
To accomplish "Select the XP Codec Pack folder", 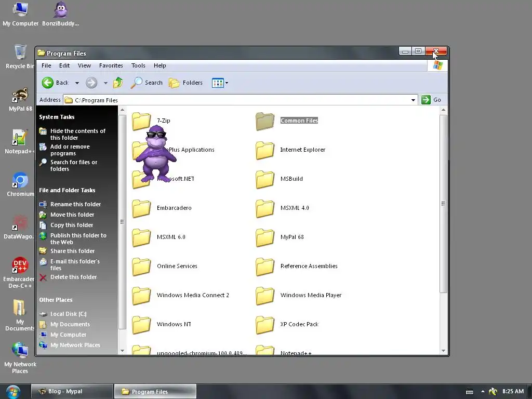I will pyautogui.click(x=265, y=324).
